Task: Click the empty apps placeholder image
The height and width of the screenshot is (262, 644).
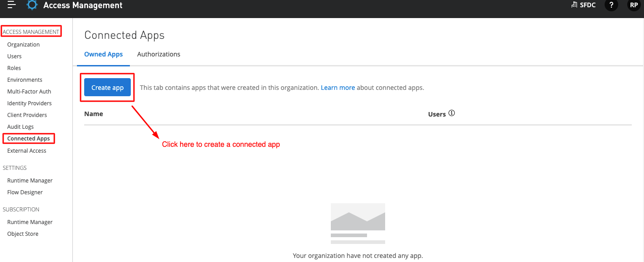Action: [x=358, y=223]
